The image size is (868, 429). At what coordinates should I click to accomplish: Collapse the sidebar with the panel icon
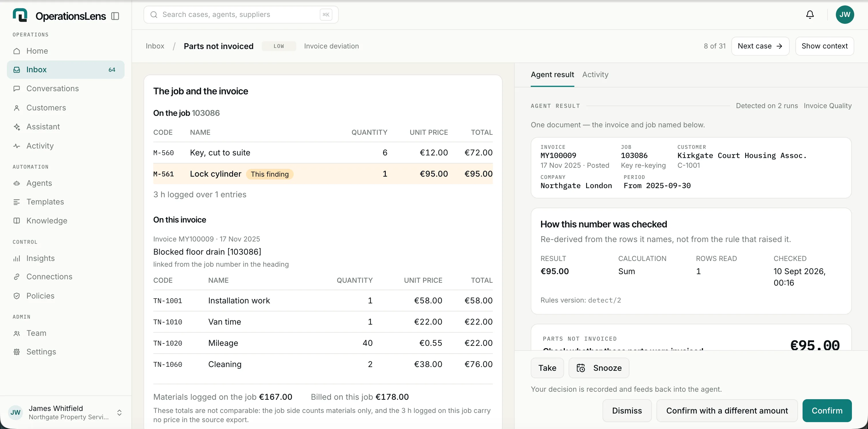[115, 16]
